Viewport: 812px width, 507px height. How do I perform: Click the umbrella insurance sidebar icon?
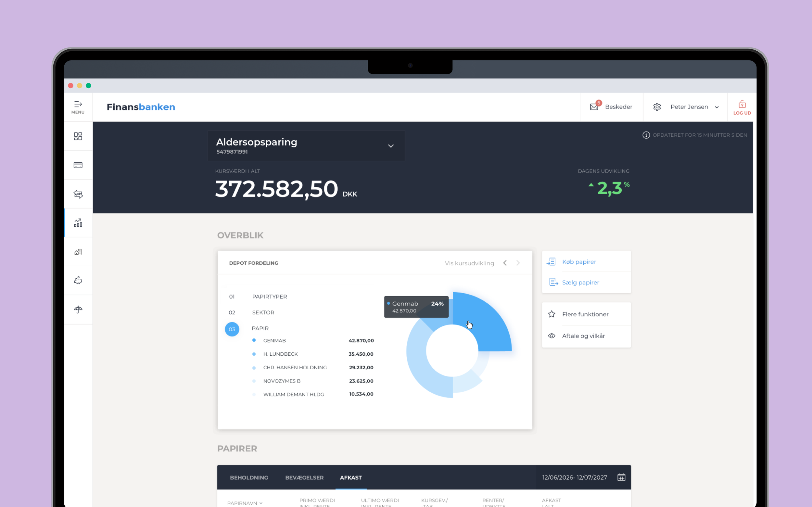pyautogui.click(x=78, y=310)
